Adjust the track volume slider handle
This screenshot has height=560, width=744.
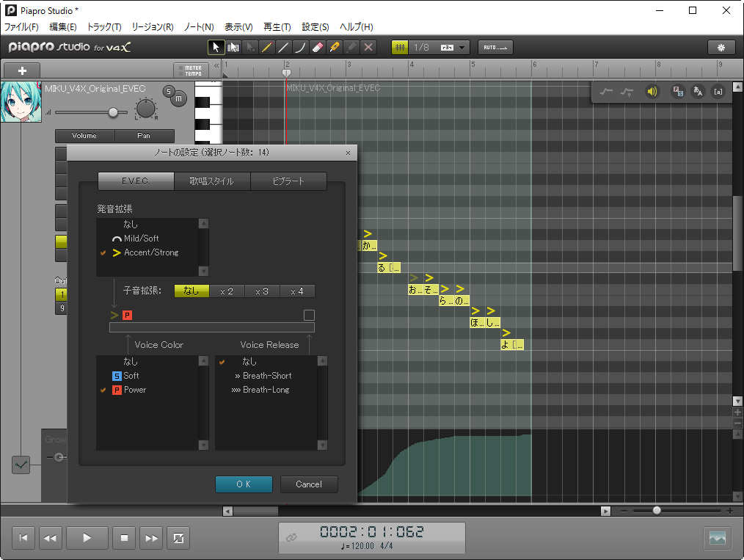113,112
